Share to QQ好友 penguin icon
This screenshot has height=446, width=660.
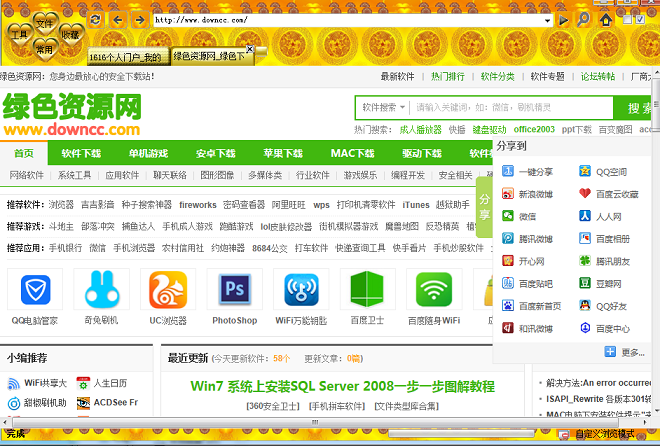[585, 305]
